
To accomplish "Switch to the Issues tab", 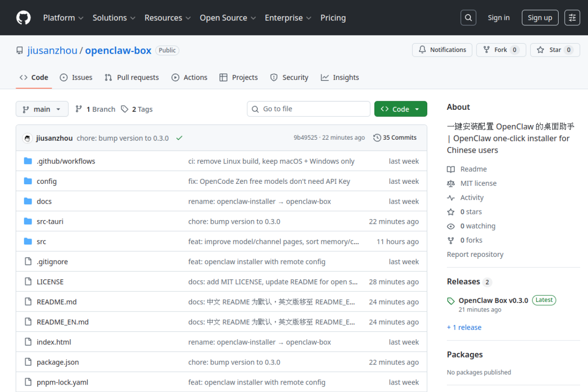I will [76, 77].
